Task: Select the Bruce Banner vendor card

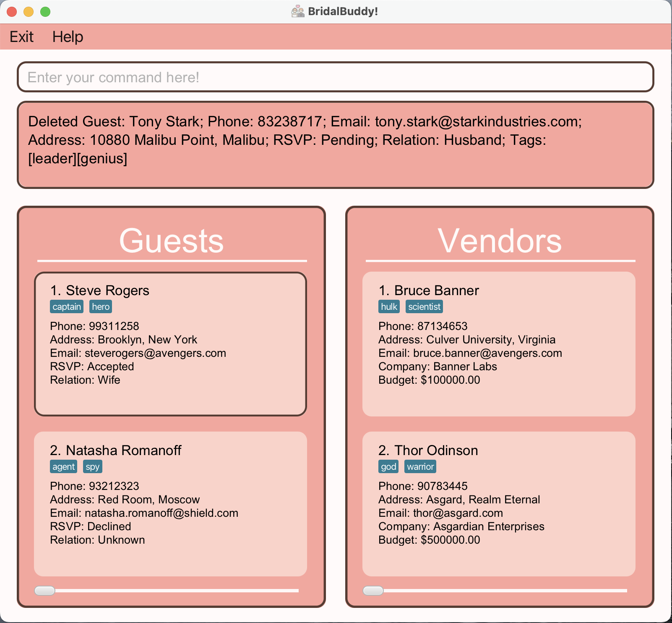Action: [499, 344]
